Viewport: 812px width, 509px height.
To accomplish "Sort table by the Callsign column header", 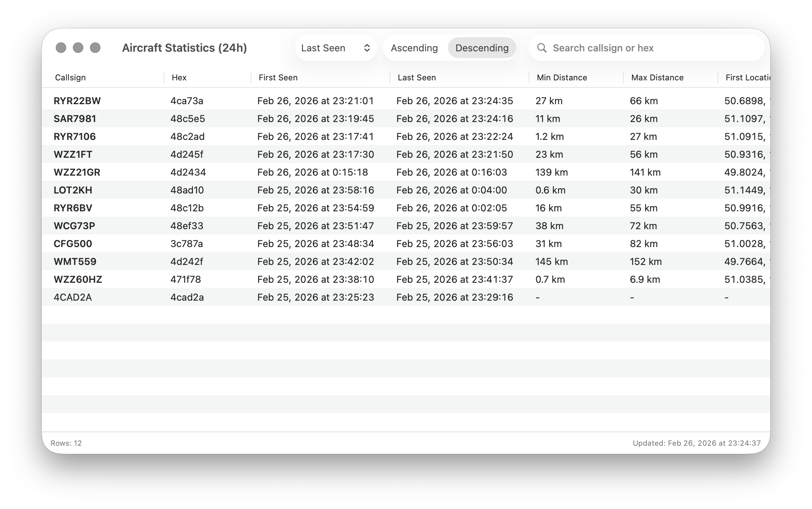I will (x=70, y=77).
